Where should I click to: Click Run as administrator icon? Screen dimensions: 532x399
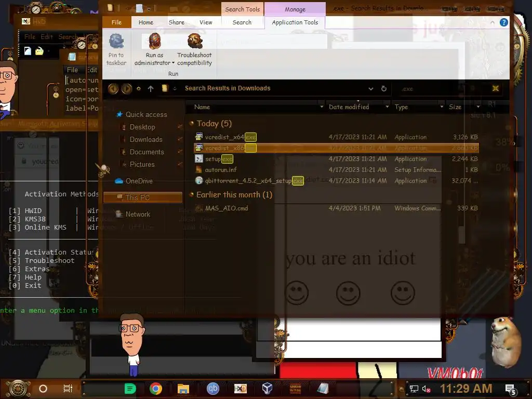[154, 42]
